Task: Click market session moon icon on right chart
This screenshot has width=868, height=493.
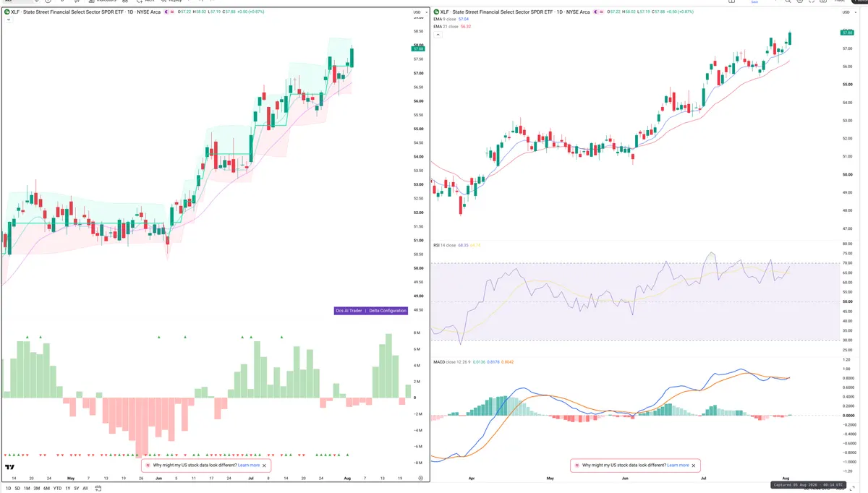Action: click(x=595, y=12)
